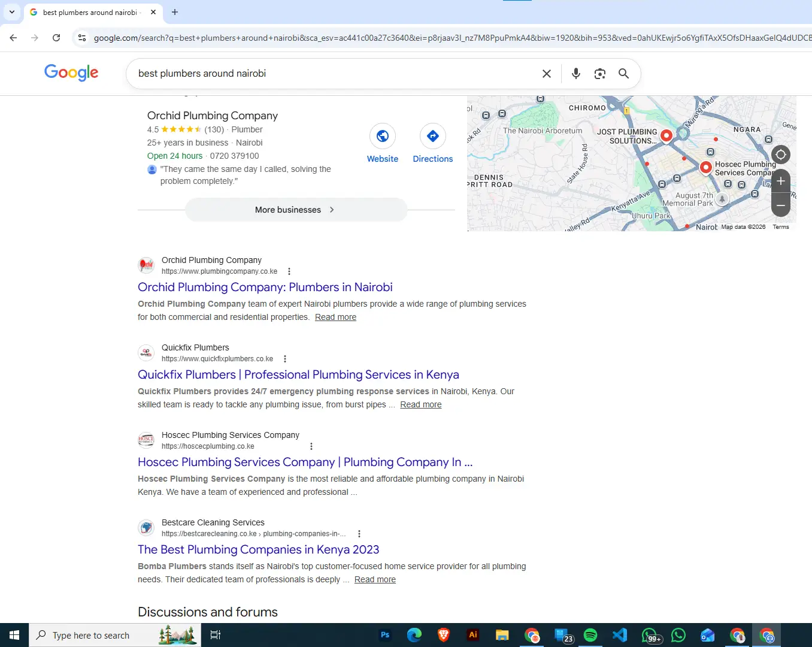Click the taskbar 'Type here to search' box
The height and width of the screenshot is (647, 812).
[x=116, y=635]
